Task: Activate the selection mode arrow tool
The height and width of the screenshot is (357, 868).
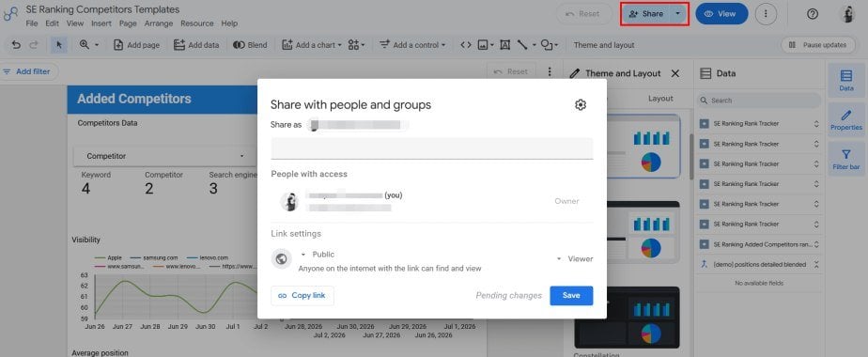Action: [59, 45]
